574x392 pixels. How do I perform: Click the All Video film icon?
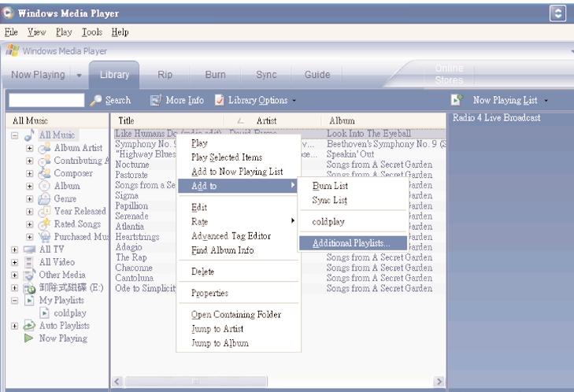(x=29, y=262)
